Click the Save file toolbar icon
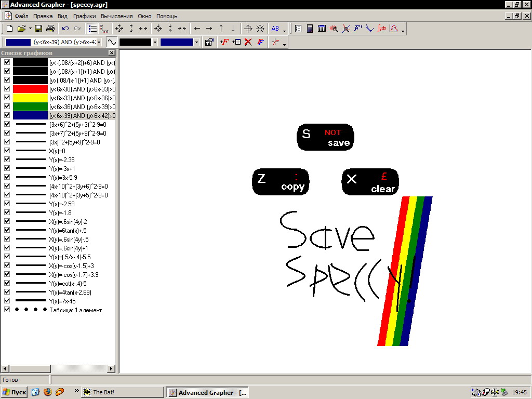 point(38,29)
